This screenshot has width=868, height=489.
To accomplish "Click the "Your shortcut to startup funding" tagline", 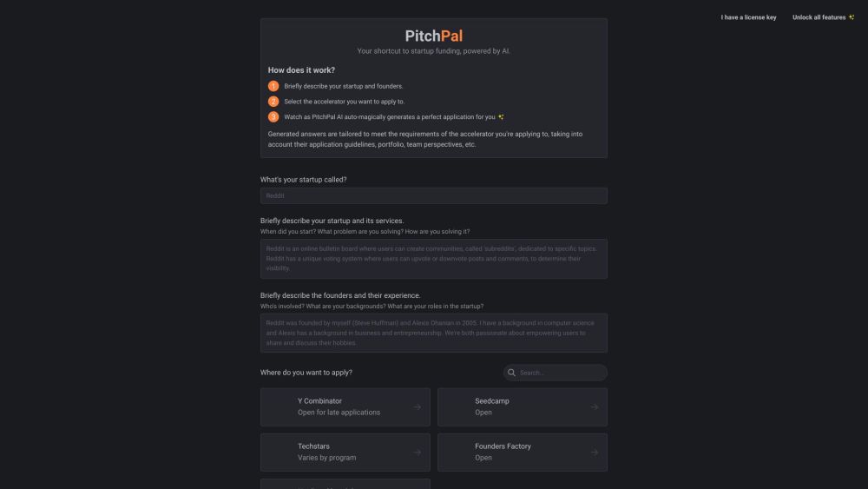I will pos(433,51).
